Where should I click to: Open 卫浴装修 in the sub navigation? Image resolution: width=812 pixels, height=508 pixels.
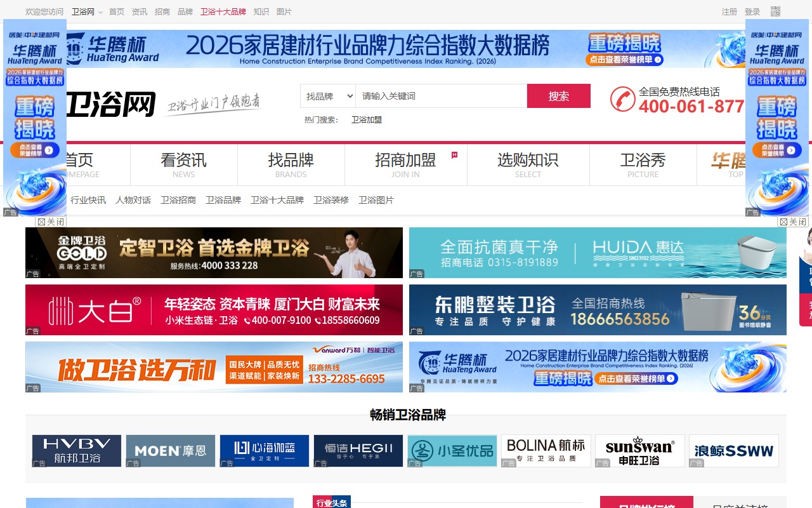click(x=331, y=200)
